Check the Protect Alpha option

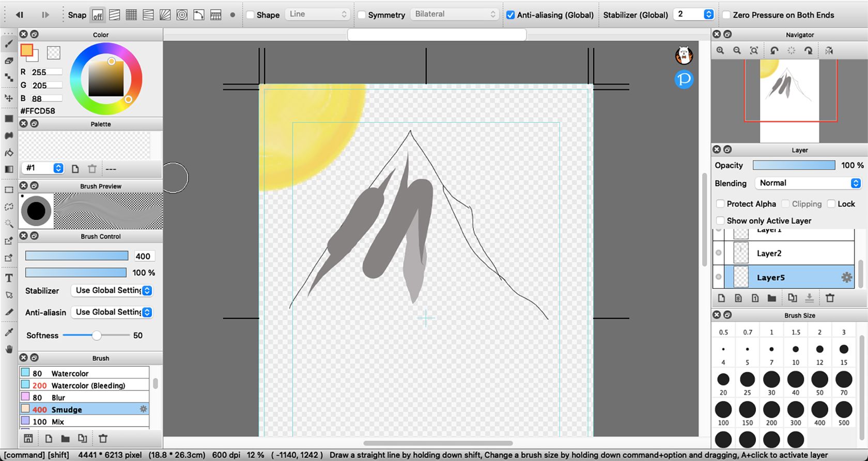coord(720,204)
